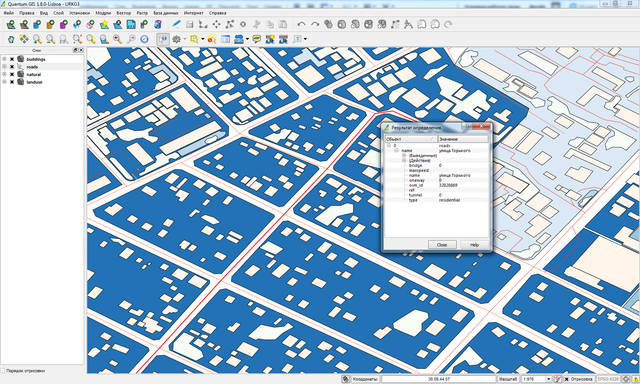Click the New Shapefile Layer star icon

tap(104, 24)
